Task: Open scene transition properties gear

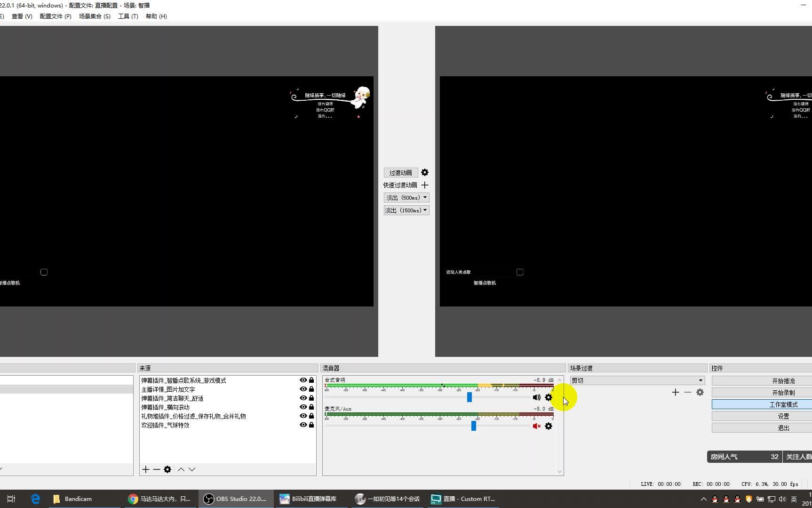Action: pos(700,392)
